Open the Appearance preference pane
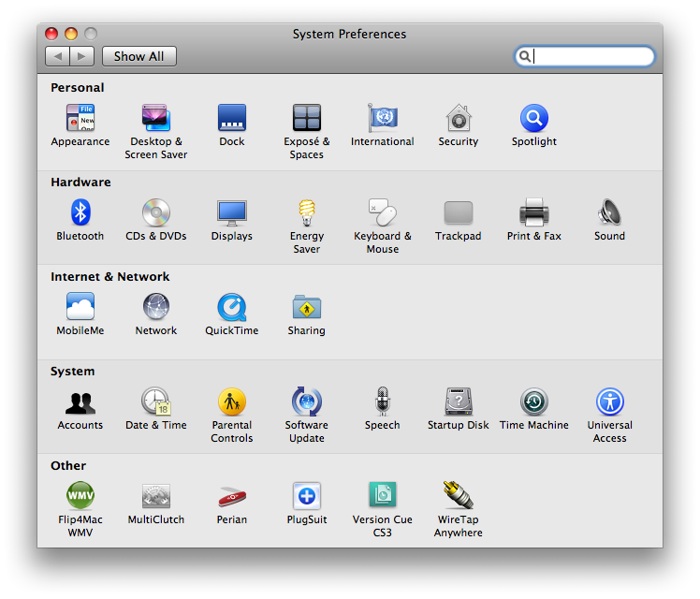This screenshot has width=700, height=599. click(80, 119)
